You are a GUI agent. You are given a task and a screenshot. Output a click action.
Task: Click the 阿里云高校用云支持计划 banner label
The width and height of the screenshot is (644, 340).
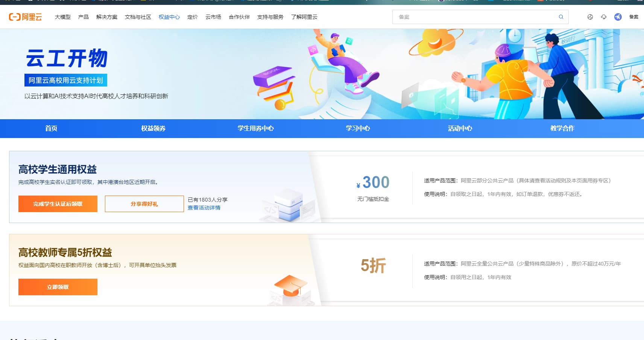click(x=66, y=80)
